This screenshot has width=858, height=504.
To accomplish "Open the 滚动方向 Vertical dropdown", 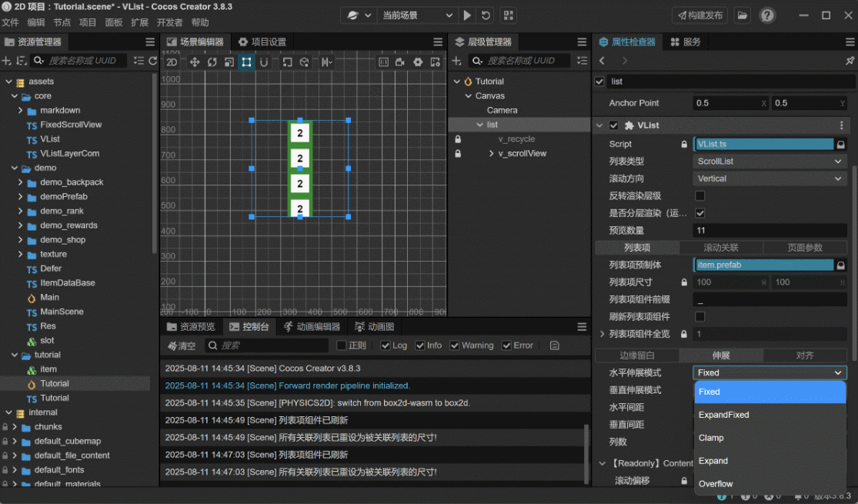I will (770, 179).
